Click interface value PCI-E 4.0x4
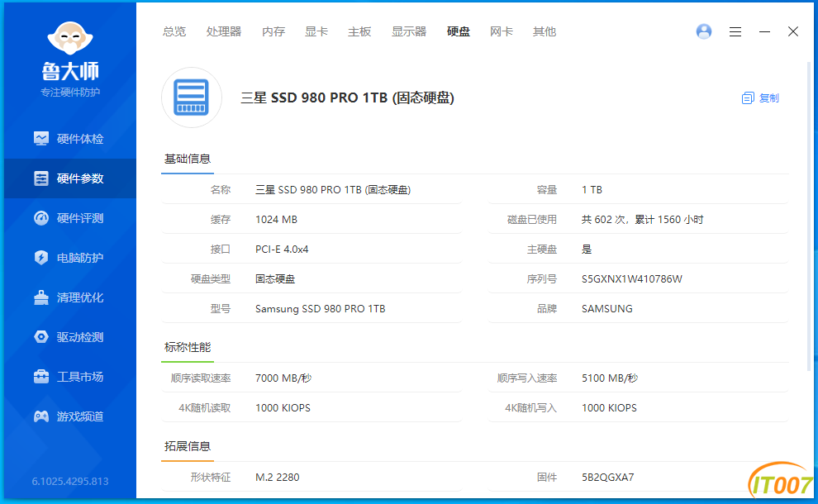 [x=282, y=250]
